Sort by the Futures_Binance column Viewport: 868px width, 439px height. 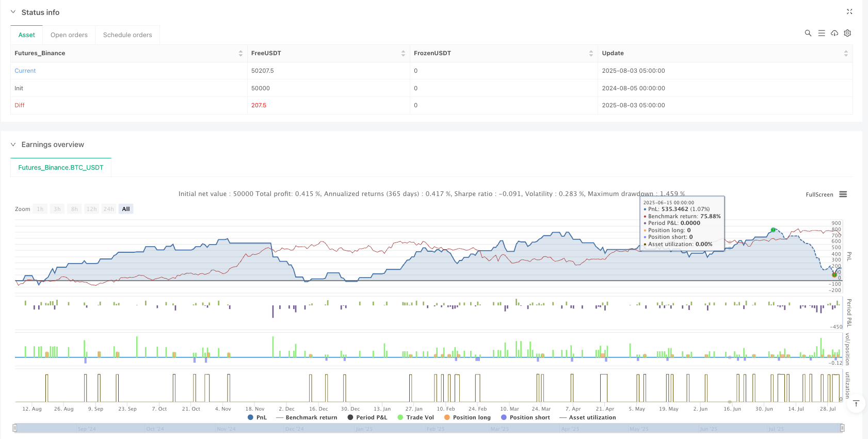[240, 53]
